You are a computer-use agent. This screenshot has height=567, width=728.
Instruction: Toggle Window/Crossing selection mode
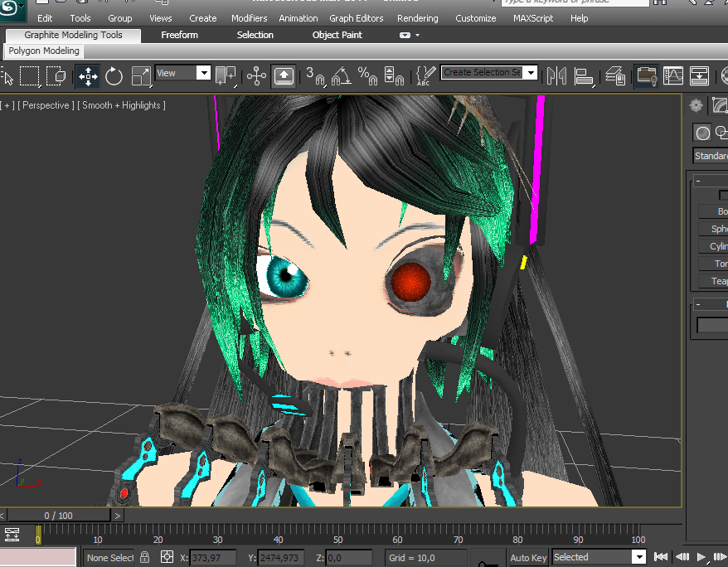pos(56,76)
